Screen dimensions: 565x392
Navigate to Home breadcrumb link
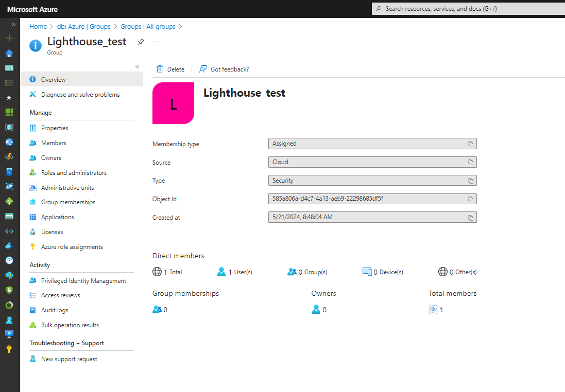[x=38, y=27]
